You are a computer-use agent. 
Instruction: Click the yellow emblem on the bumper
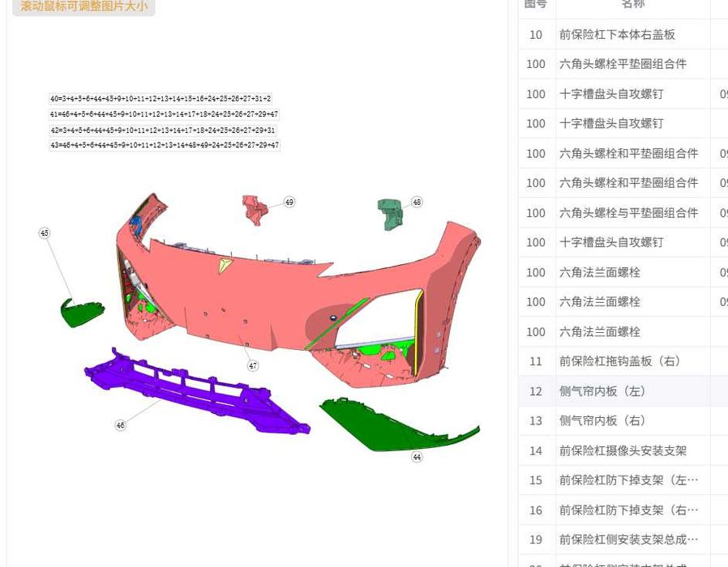click(225, 266)
